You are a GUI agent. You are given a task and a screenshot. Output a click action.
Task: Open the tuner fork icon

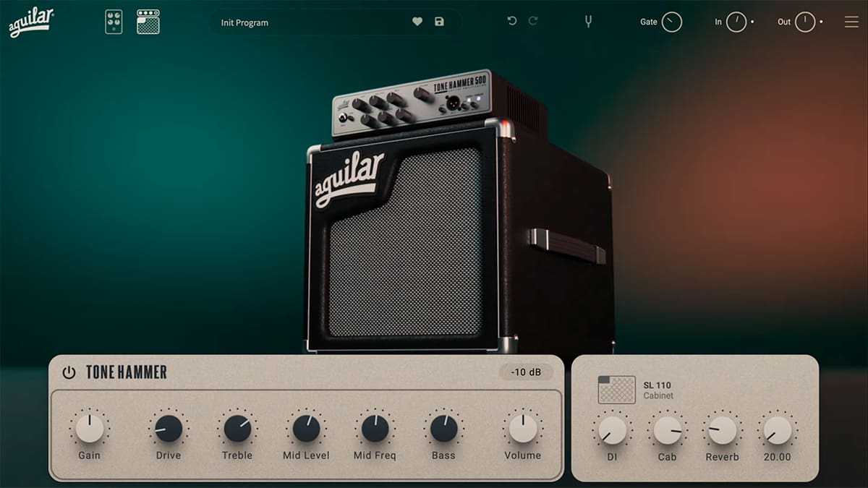click(x=588, y=22)
